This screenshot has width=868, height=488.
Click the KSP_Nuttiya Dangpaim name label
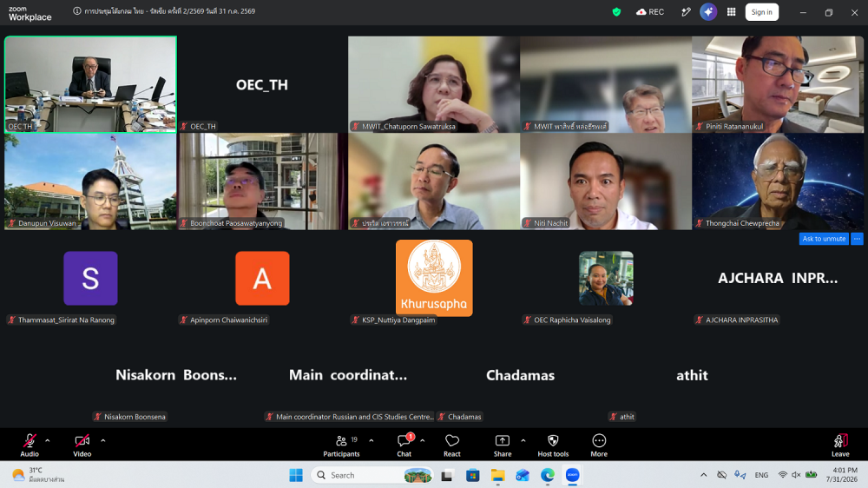click(393, 320)
